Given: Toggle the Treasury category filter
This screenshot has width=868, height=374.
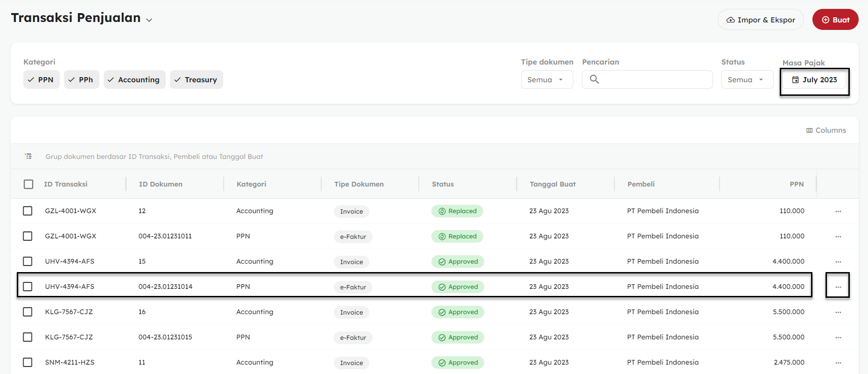Looking at the screenshot, I should pos(196,80).
